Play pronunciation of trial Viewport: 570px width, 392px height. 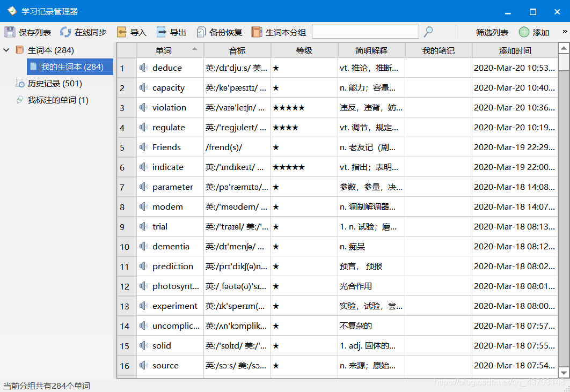(x=144, y=226)
